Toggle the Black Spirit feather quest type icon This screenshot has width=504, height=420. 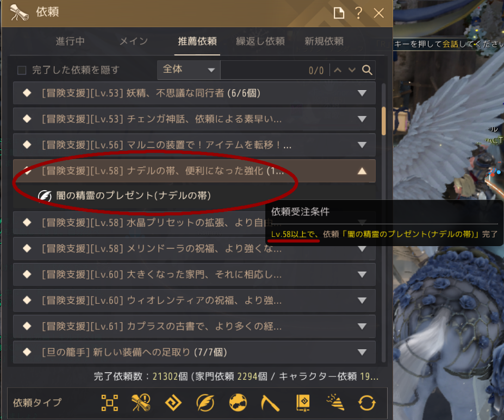206,403
